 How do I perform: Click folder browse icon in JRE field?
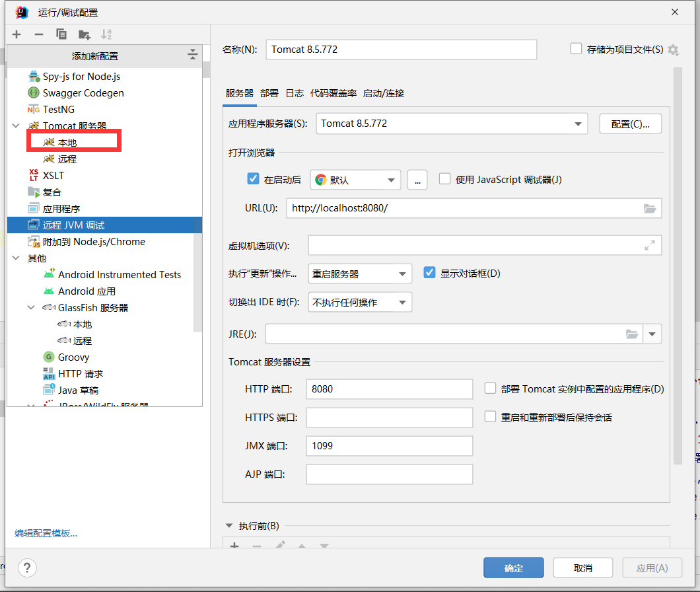pos(632,334)
